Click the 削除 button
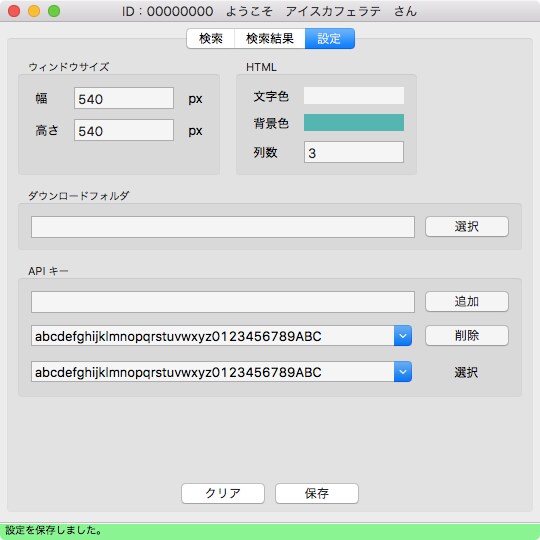Screen dimensions: 540x540 click(467, 335)
